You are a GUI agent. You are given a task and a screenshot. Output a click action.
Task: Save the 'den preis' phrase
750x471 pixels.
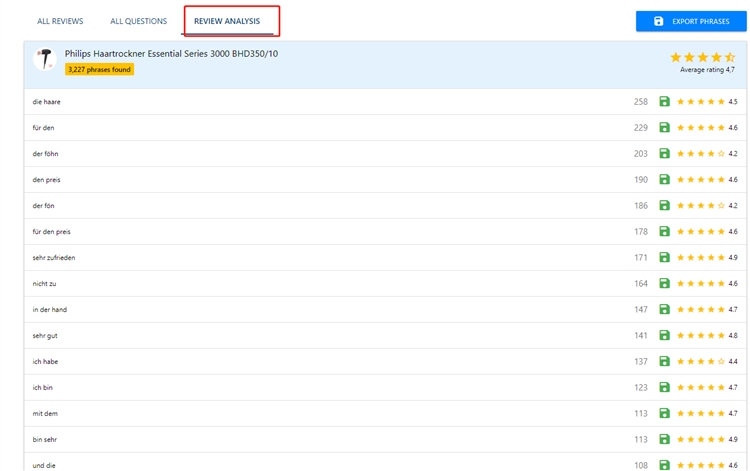pyautogui.click(x=664, y=180)
